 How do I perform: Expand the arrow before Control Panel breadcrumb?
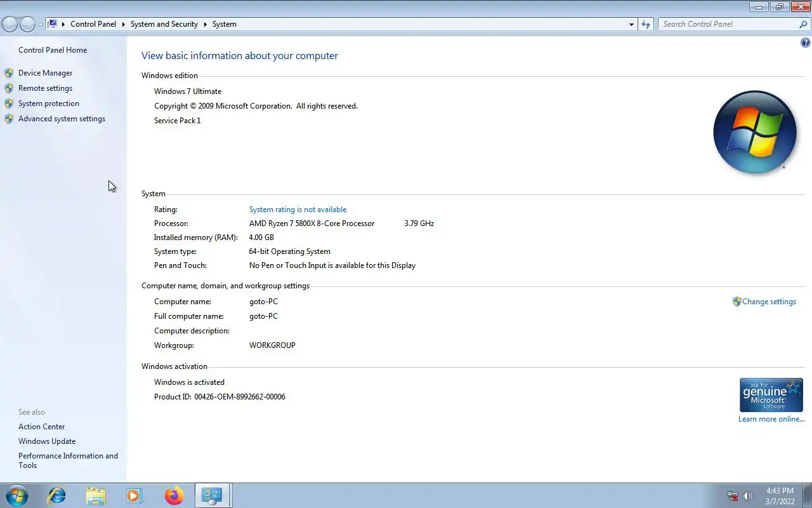point(63,24)
